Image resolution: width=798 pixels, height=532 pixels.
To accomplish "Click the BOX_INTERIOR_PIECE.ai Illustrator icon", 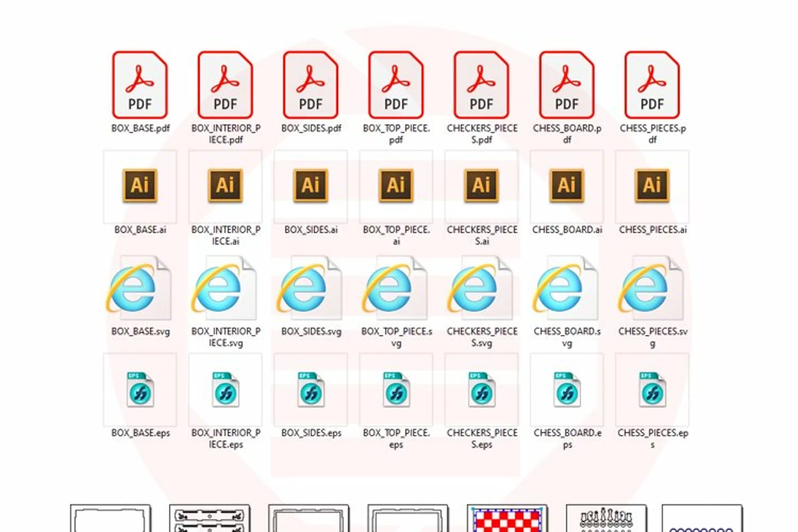I will [x=226, y=186].
